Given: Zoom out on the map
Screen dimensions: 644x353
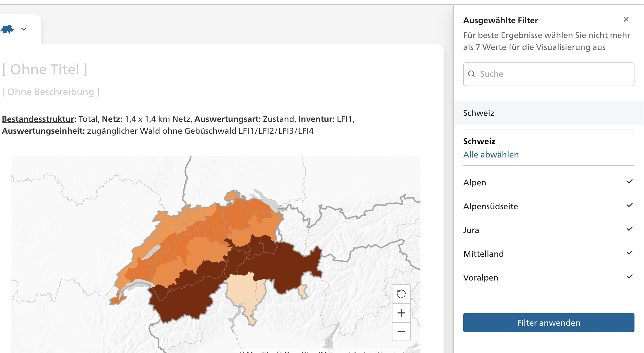Looking at the screenshot, I should click(x=401, y=331).
